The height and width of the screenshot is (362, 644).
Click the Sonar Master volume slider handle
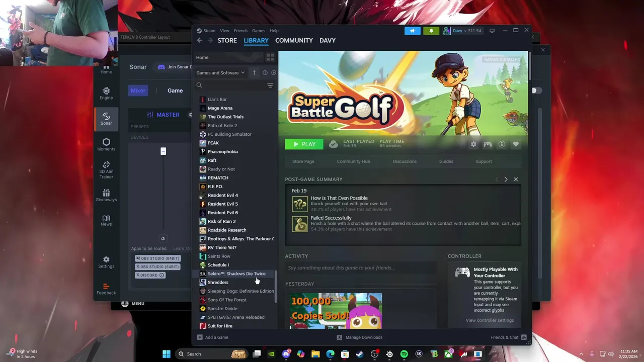pos(163,151)
